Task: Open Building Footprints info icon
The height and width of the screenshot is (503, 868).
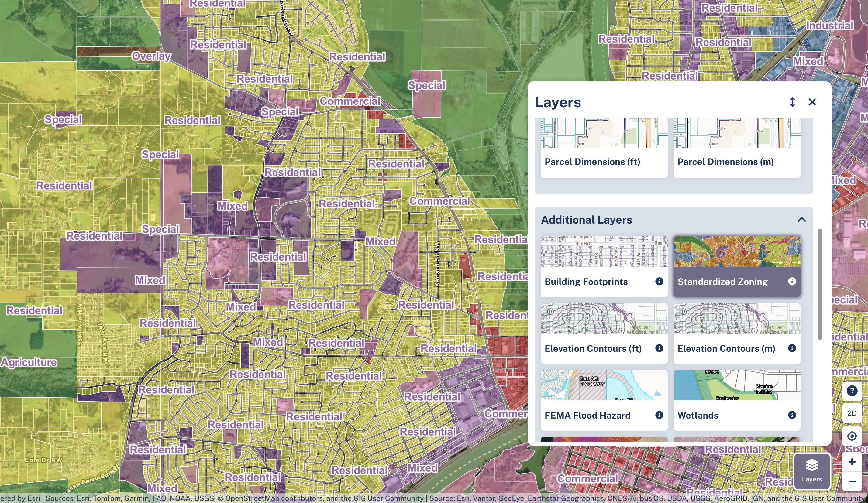Action: pos(659,281)
